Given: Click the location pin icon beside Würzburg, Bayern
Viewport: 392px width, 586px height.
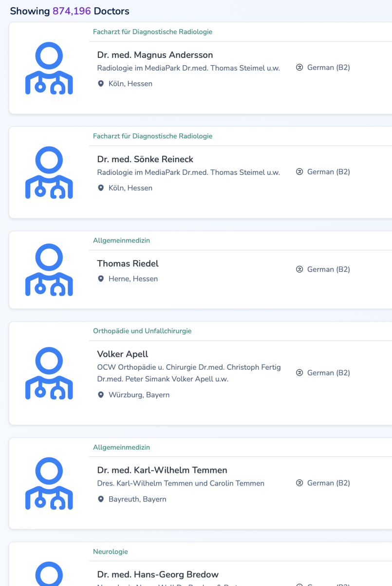Looking at the screenshot, I should click(101, 395).
